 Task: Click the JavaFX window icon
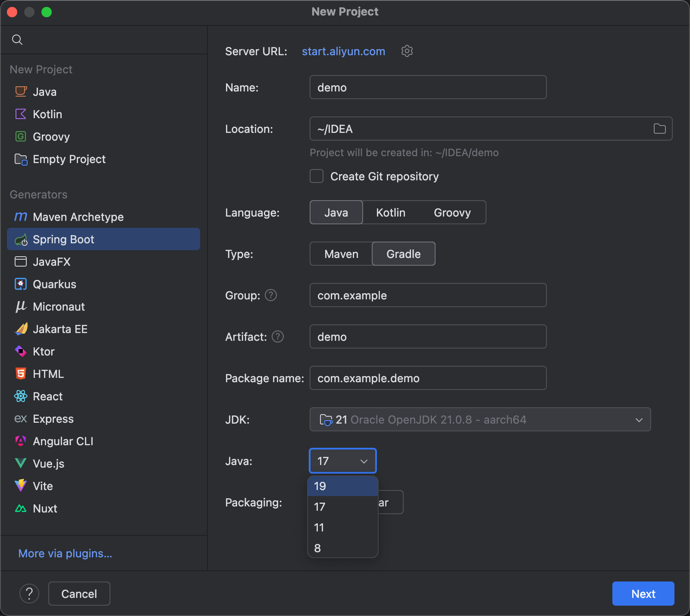(21, 261)
